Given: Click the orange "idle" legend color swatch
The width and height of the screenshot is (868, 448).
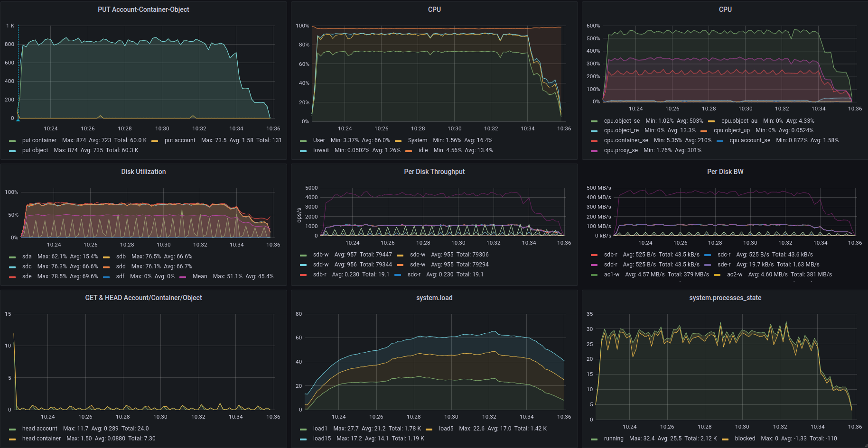Looking at the screenshot, I should click(x=409, y=151).
